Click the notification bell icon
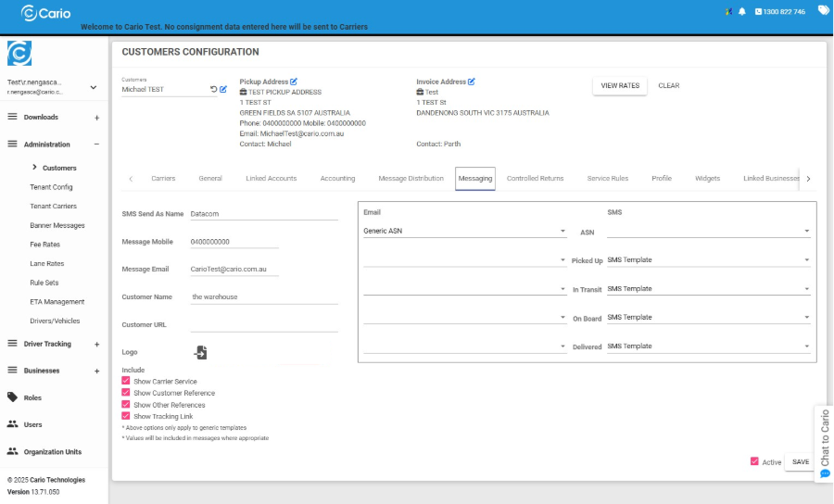 pyautogui.click(x=741, y=11)
